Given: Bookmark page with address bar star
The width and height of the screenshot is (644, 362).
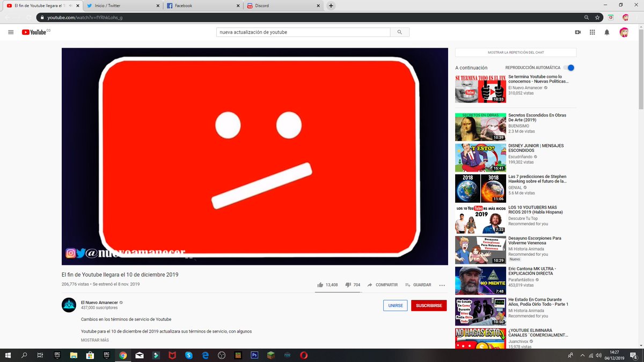Looking at the screenshot, I should 597,17.
